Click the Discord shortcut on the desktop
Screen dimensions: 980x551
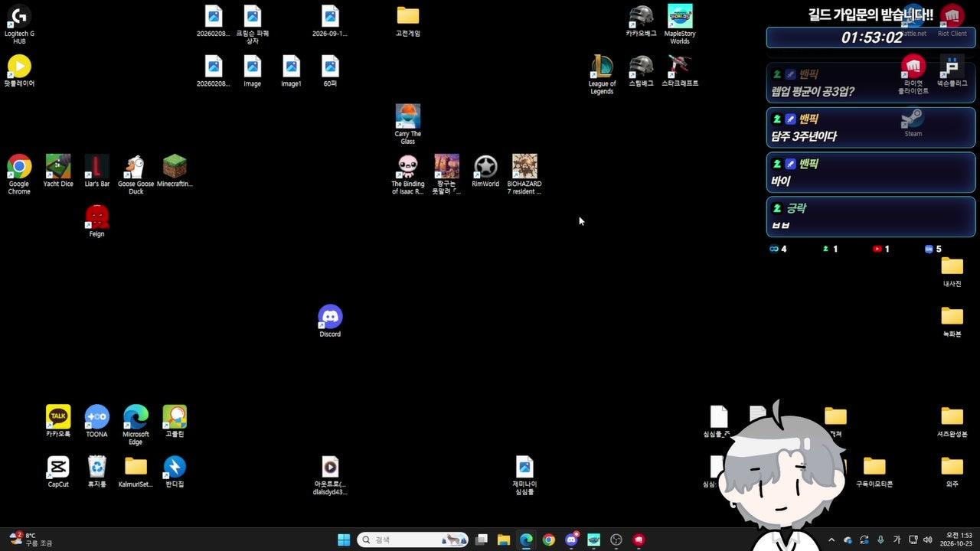click(330, 321)
